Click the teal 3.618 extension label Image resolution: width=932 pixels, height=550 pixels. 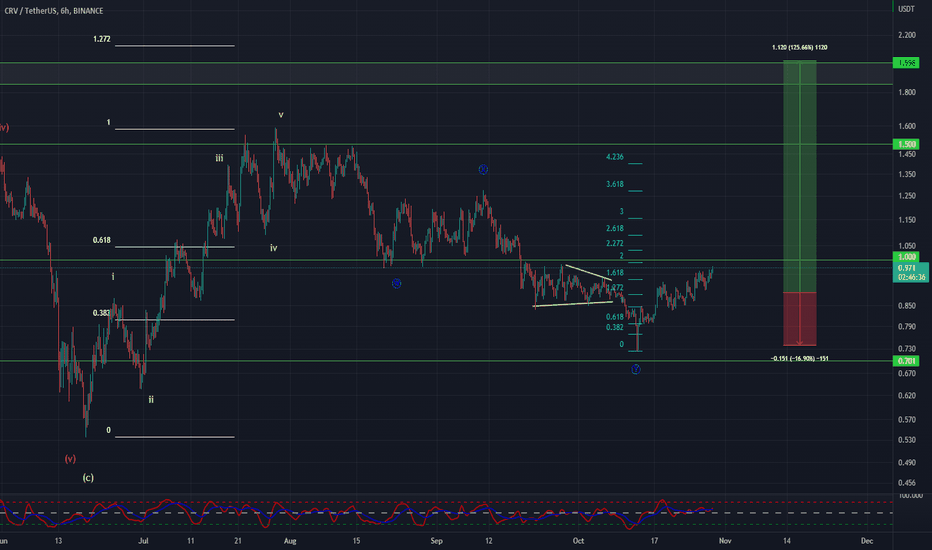click(x=615, y=184)
